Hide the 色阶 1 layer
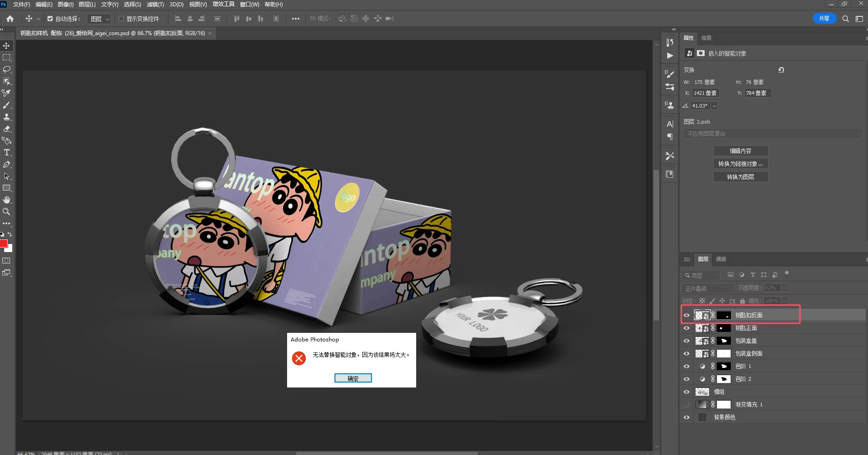This screenshot has height=455, width=868. 686,366
